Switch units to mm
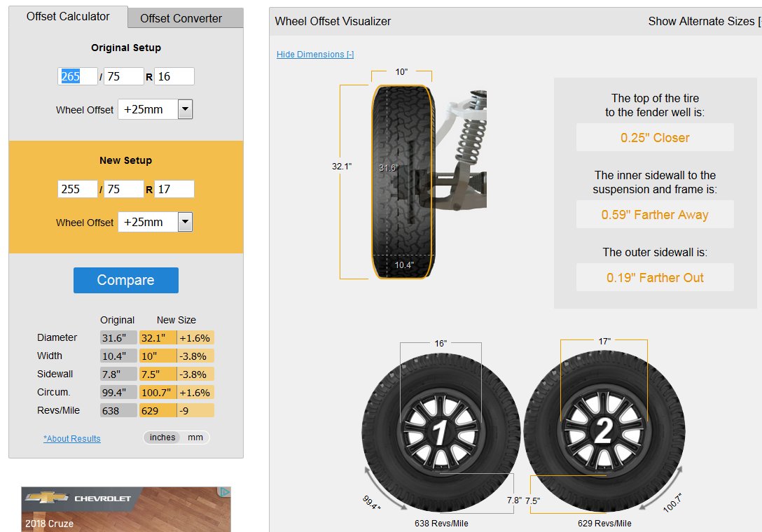Viewport: 762px width, 532px height. 195,437
